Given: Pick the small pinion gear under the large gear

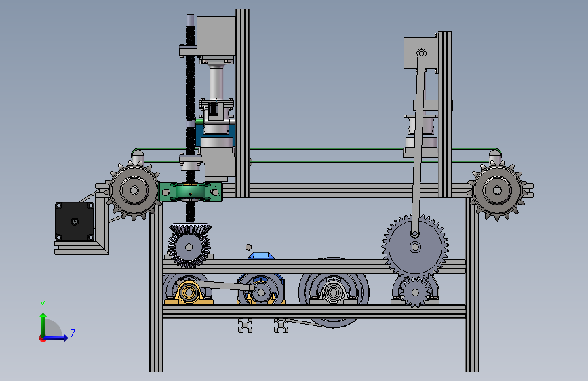Looking at the screenshot, I should tap(415, 292).
